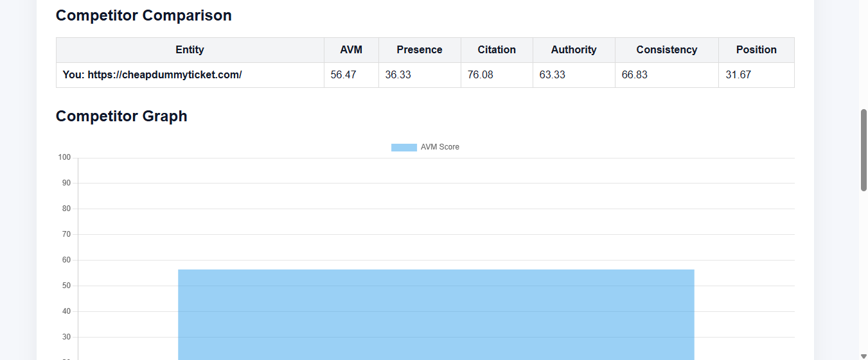Click the vertical scrollbar thumb
868x360 pixels.
(x=864, y=150)
